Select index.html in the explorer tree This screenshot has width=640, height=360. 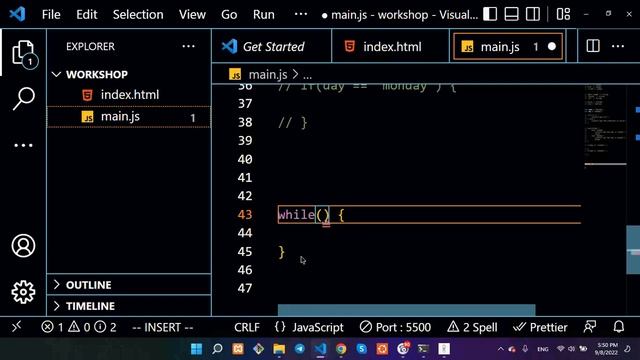(x=129, y=95)
